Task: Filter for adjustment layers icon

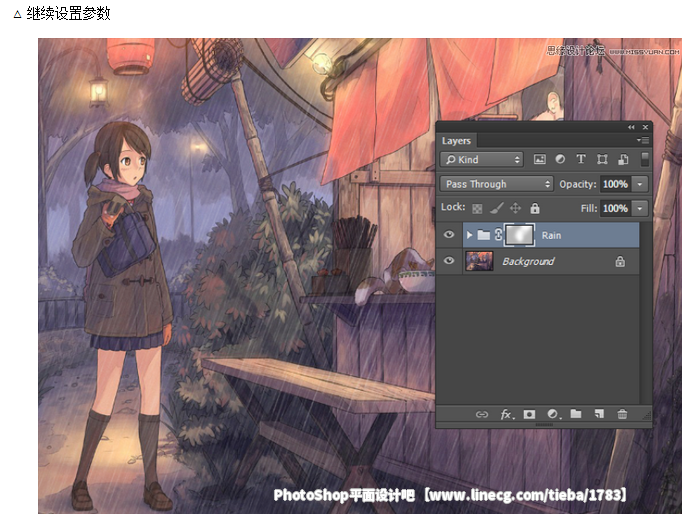Action: pyautogui.click(x=560, y=160)
